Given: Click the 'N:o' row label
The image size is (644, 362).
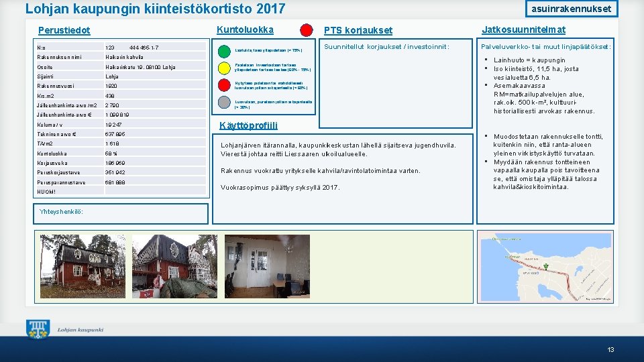Looking at the screenshot, I should point(41,48).
